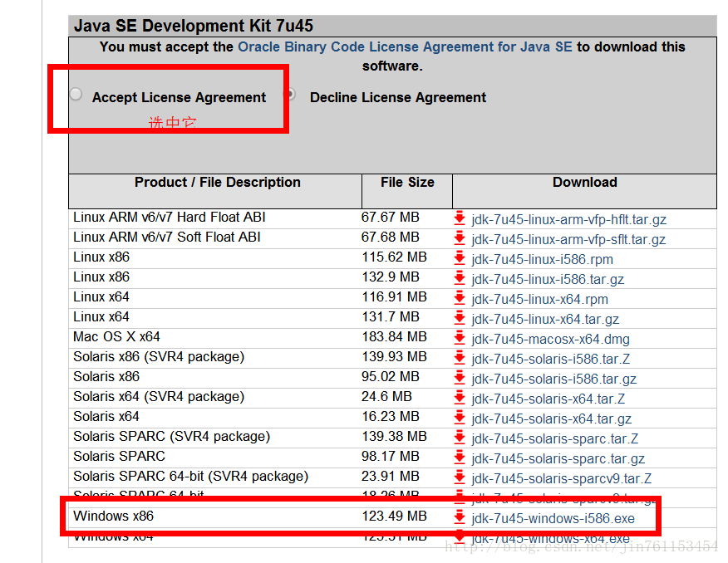Select Solaris SPARC (SVR4 package) description
This screenshot has width=728, height=563.
[x=171, y=437]
